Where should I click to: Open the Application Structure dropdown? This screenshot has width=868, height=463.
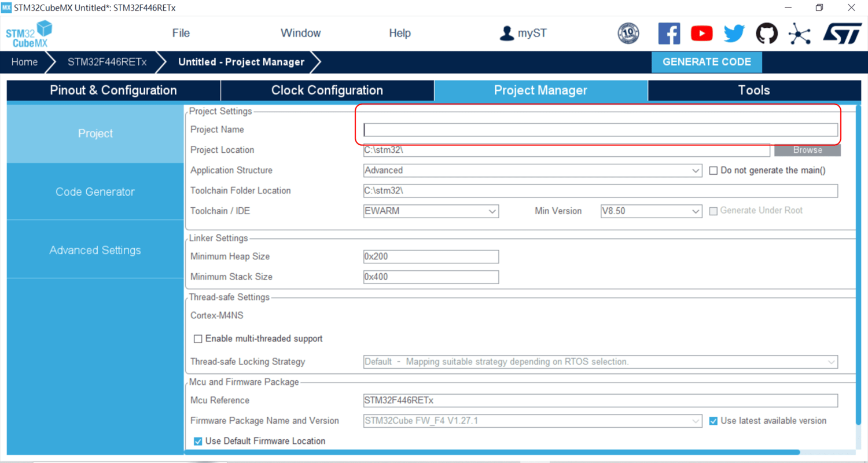point(532,171)
